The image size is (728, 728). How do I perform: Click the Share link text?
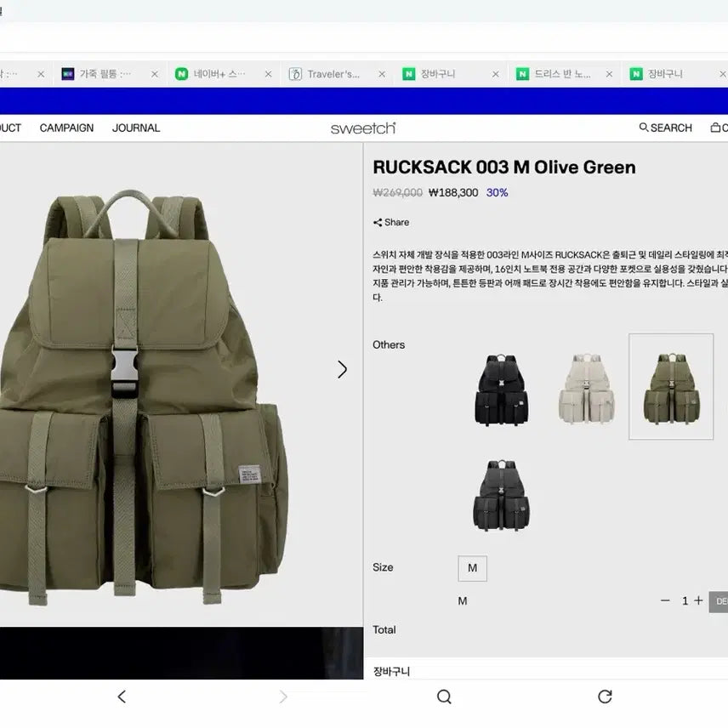396,222
